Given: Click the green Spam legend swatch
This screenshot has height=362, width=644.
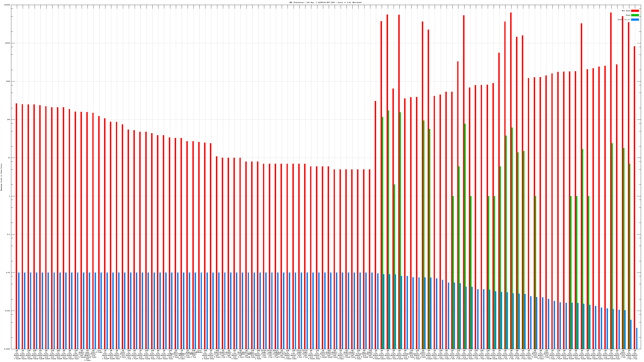Looking at the screenshot, I should coord(635,15).
